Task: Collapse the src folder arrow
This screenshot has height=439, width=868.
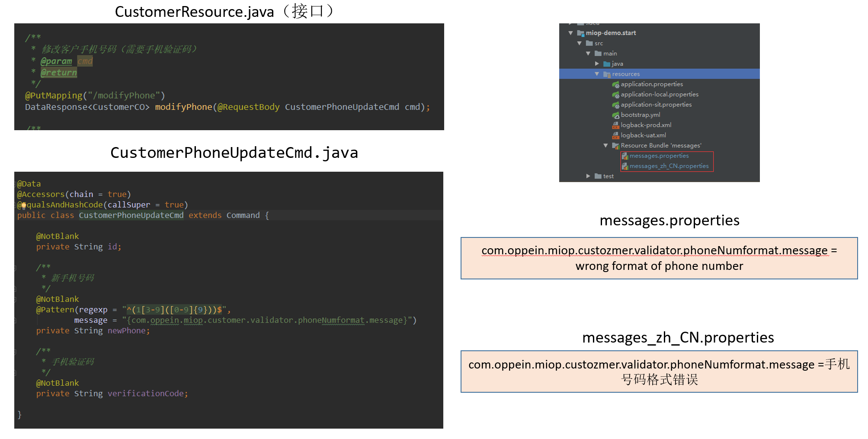Action: pos(580,43)
